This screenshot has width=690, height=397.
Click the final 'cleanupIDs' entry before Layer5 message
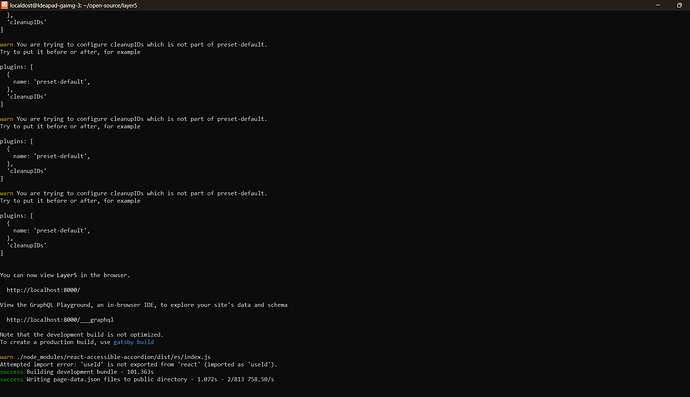[26, 246]
